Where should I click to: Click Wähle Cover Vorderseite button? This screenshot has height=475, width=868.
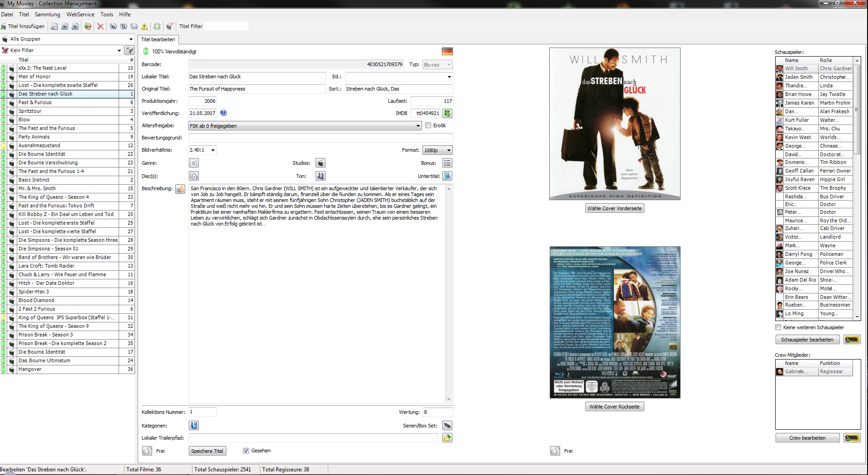pos(614,208)
